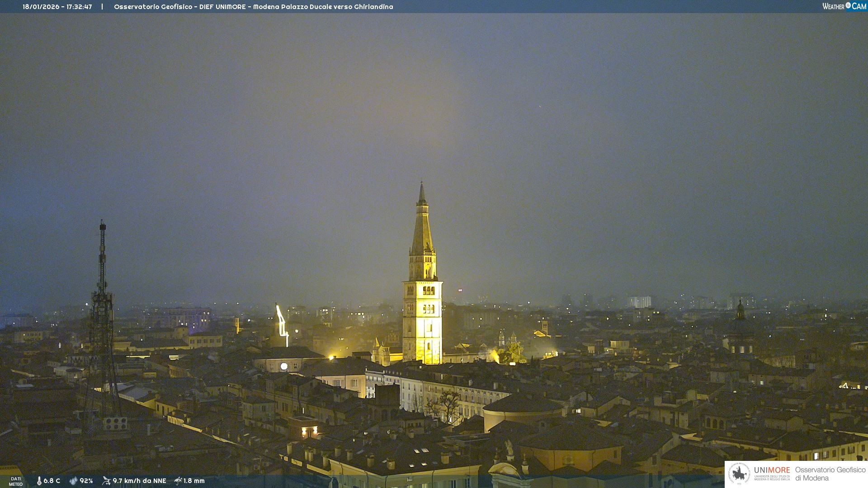
Task: Click the UNIMORE wordmark in the logo
Action: [772, 470]
